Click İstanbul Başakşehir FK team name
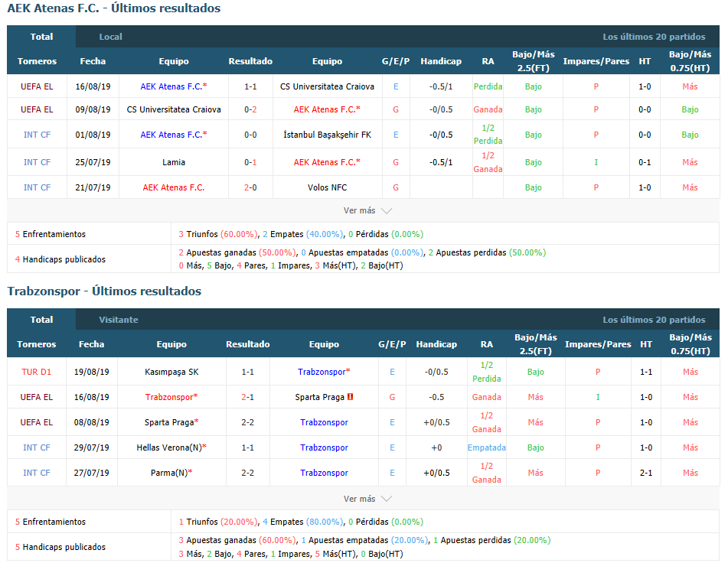The height and width of the screenshot is (563, 728). [327, 135]
